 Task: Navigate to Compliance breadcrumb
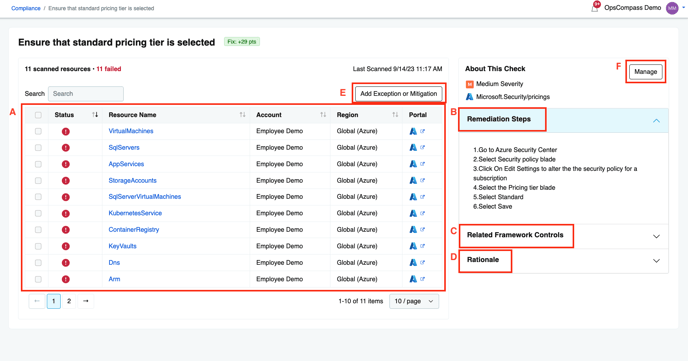tap(26, 8)
